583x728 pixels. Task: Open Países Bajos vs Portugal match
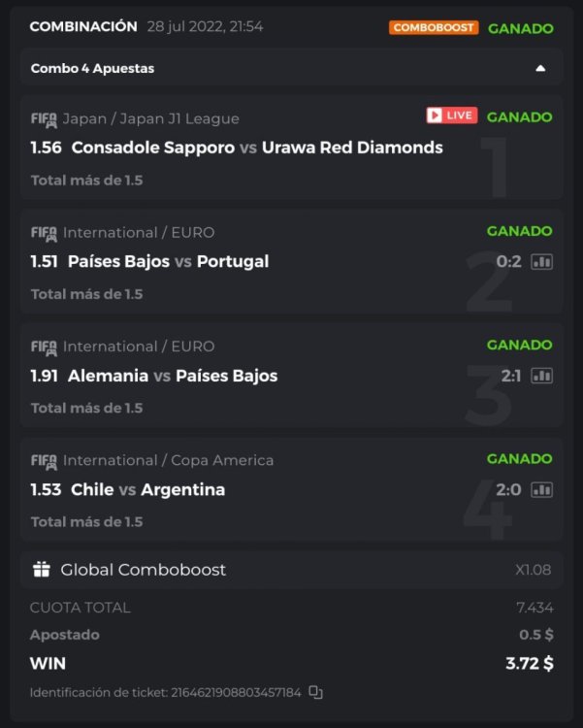click(x=170, y=261)
